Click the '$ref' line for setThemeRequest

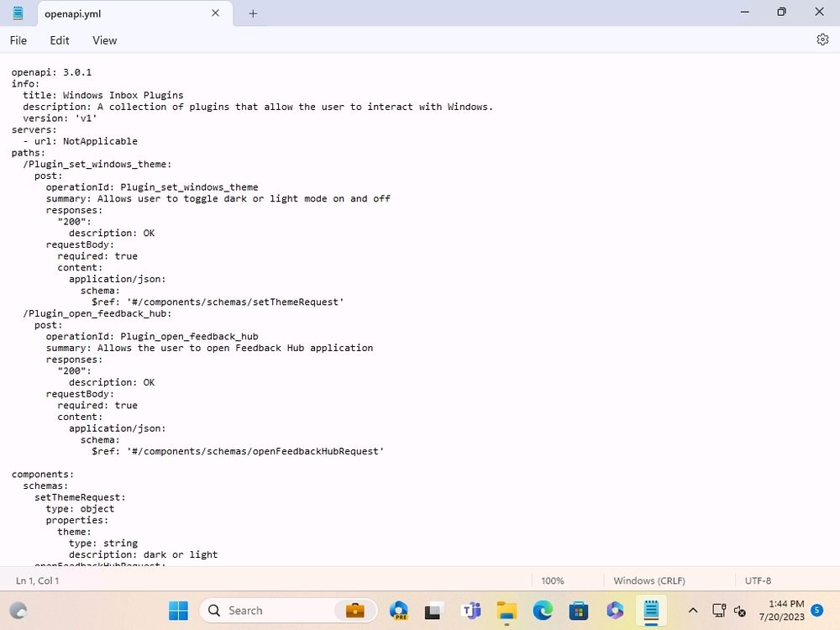[x=218, y=302]
